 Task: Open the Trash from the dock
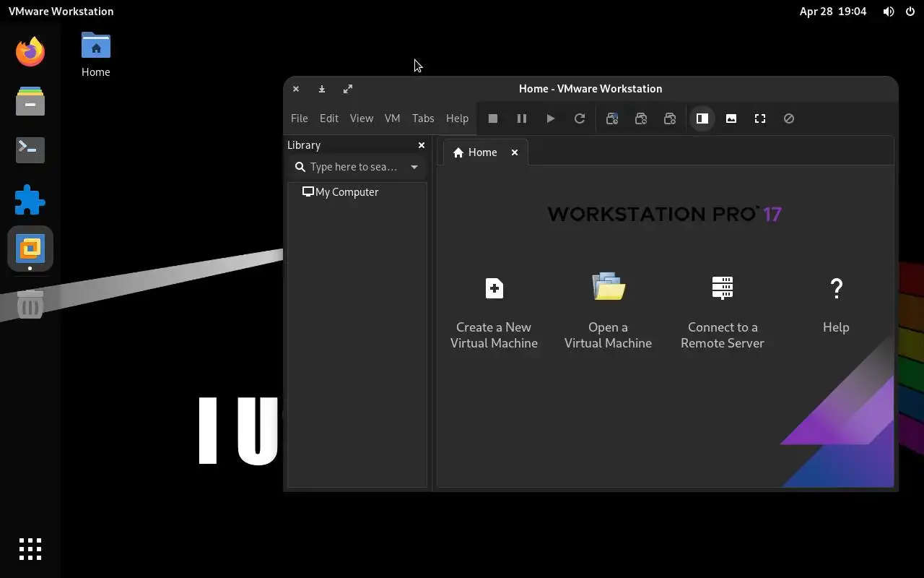point(30,305)
